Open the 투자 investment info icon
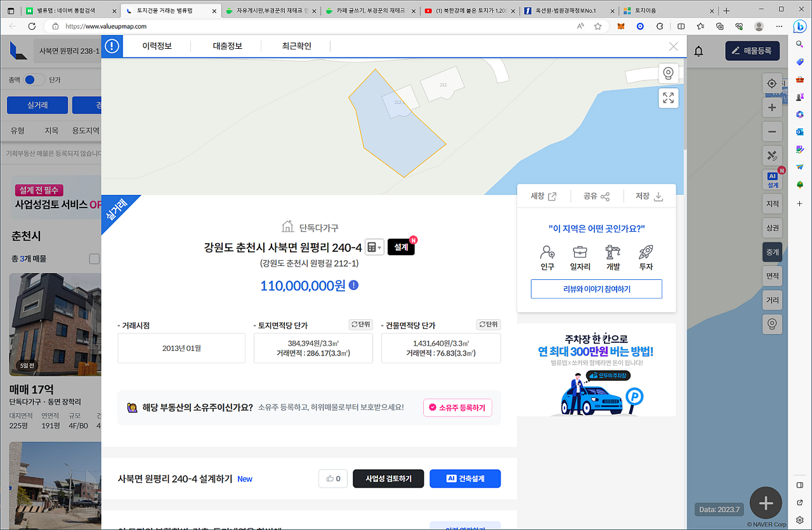Viewport: 812px width, 530px height. [x=646, y=258]
